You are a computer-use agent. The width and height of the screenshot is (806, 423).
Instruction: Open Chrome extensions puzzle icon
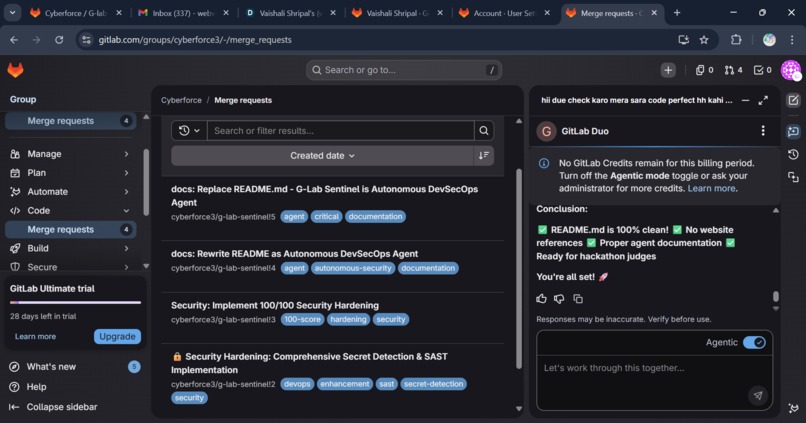[x=736, y=40]
